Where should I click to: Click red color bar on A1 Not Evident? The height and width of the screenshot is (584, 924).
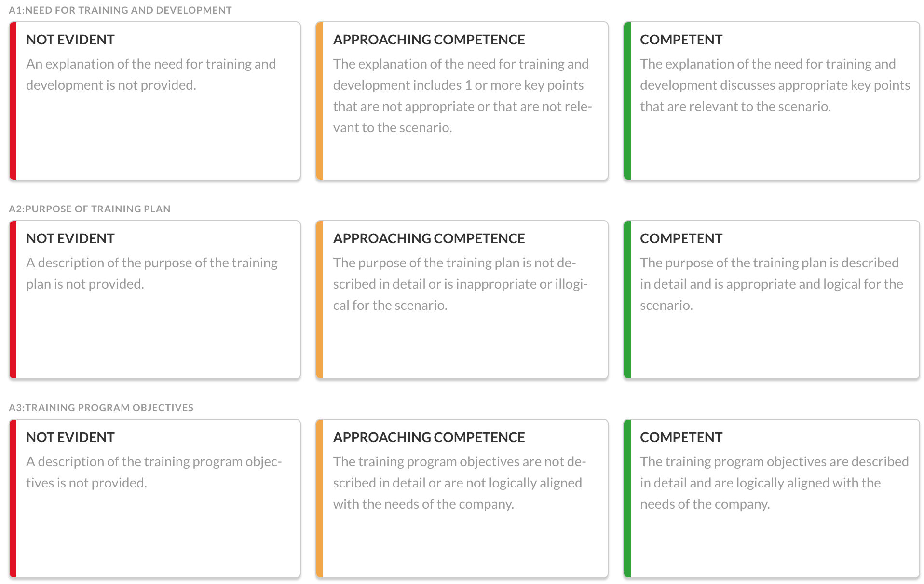click(x=13, y=101)
